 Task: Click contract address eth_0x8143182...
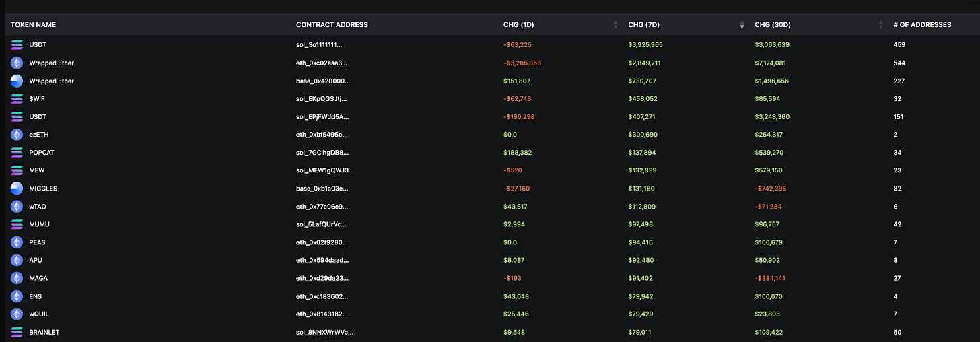322,314
